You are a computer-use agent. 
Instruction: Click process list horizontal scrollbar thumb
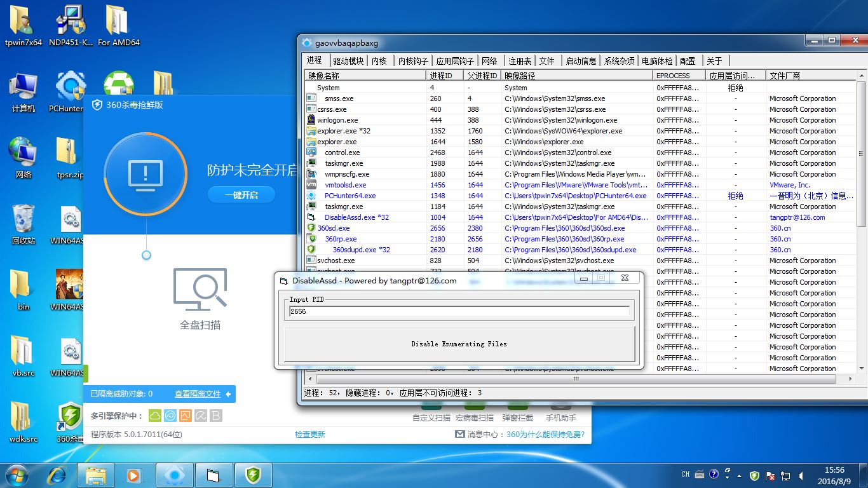[577, 379]
